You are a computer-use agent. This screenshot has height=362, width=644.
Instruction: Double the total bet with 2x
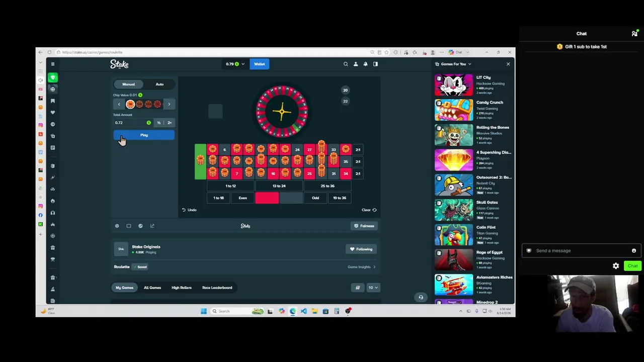(170, 123)
